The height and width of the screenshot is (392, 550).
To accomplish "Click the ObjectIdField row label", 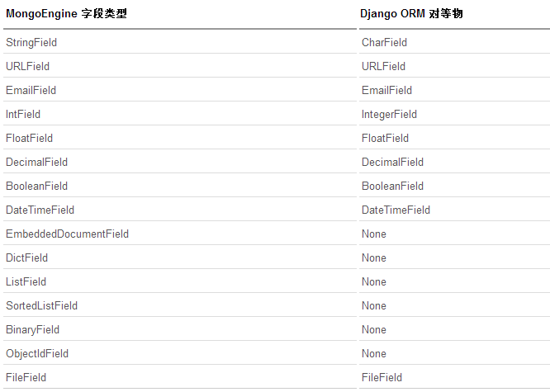I will pyautogui.click(x=37, y=353).
